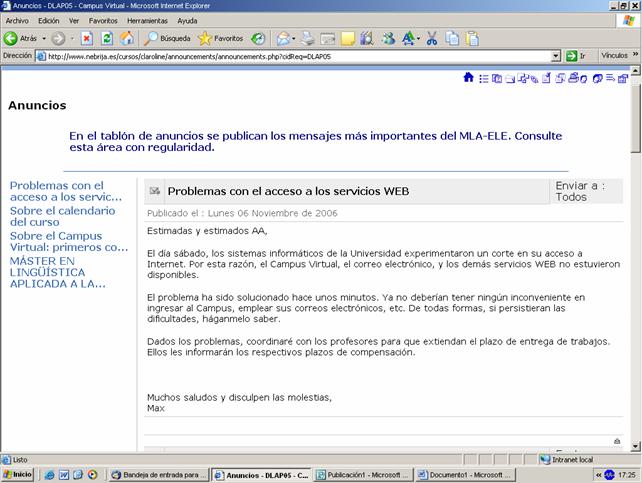Image resolution: width=642 pixels, height=483 pixels.
Task: Switch to Bandeja de entrada taskbar window
Action: 160,475
